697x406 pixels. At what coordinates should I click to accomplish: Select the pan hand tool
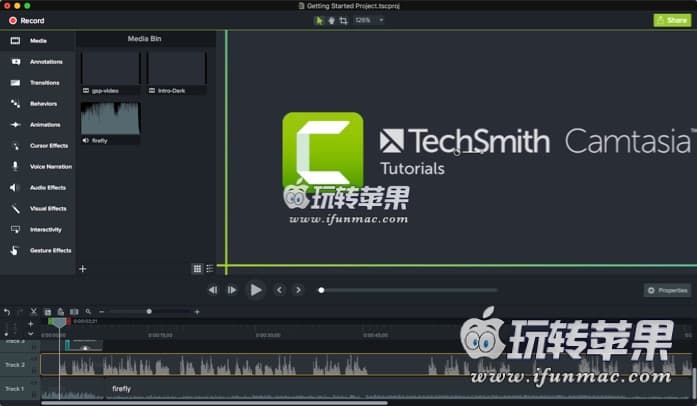331,20
